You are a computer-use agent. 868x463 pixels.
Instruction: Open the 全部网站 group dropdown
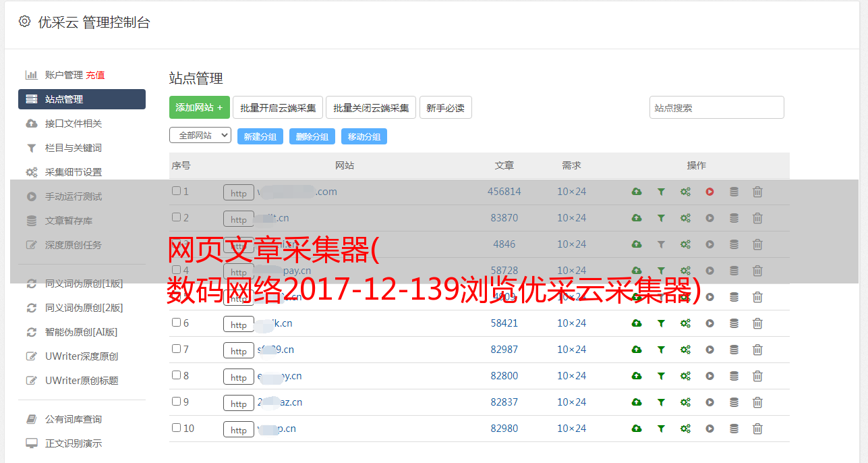(x=200, y=135)
